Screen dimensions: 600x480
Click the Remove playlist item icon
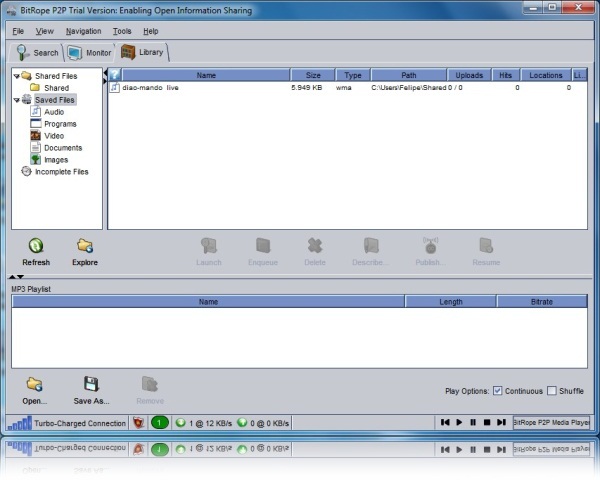pos(150,384)
